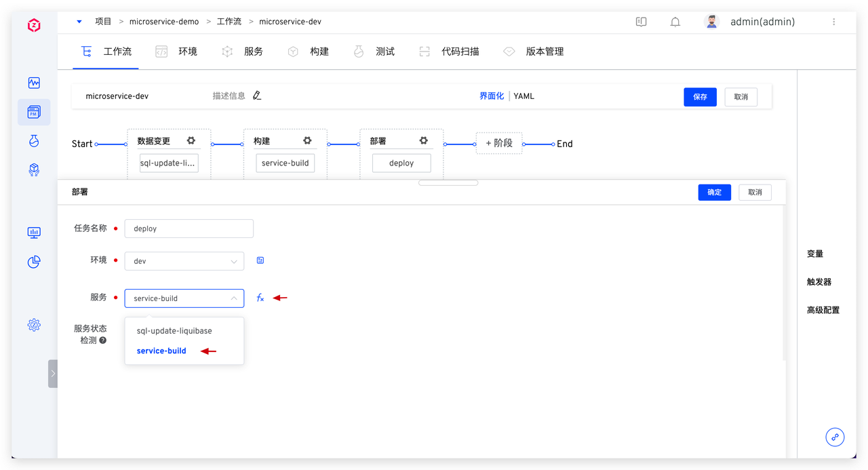Expand the sidebar with the arrow handle
Viewport: 868px width, 470px height.
click(x=53, y=374)
